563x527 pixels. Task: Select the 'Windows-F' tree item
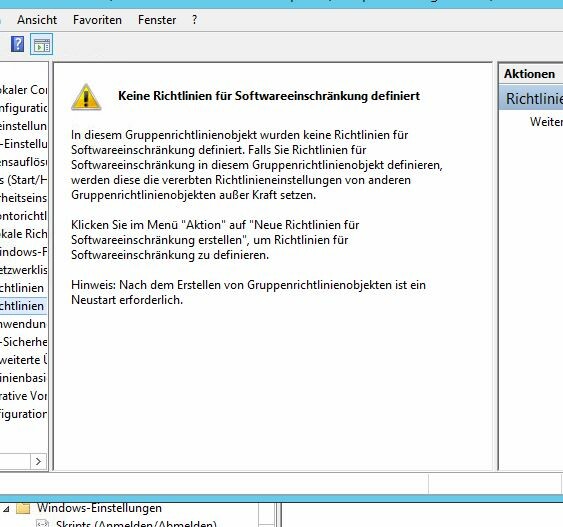click(x=23, y=252)
